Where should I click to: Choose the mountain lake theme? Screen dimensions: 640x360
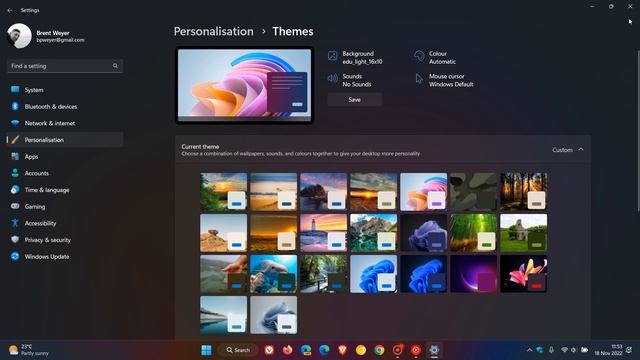point(373,233)
